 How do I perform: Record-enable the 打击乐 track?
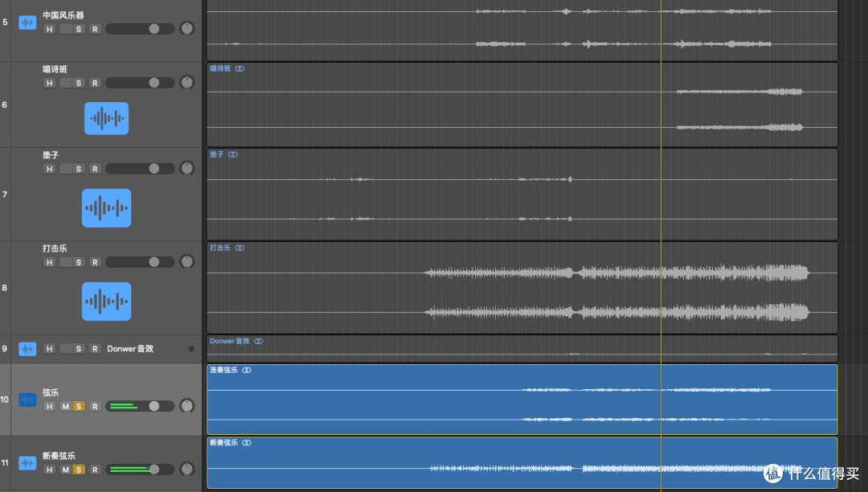click(95, 262)
